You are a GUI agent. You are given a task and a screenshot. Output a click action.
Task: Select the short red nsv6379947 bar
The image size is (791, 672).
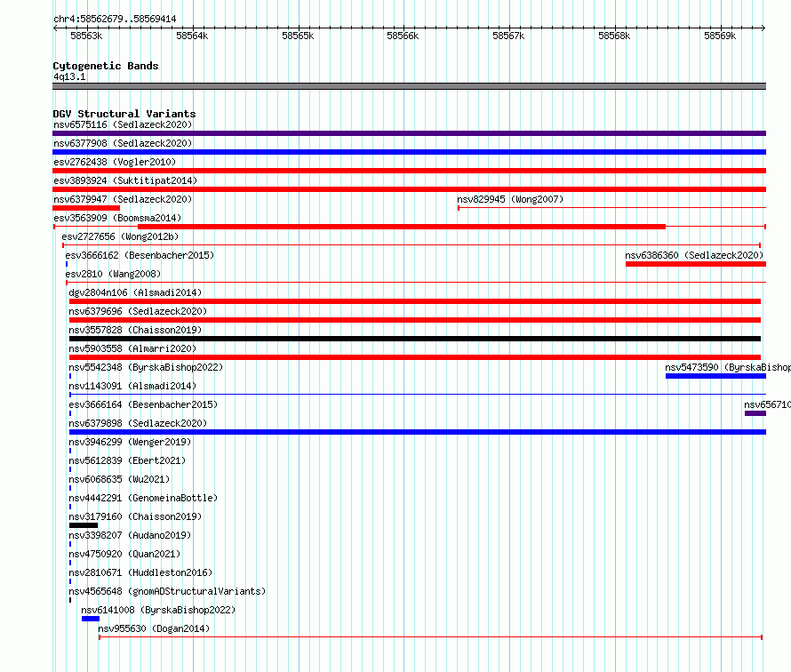[x=86, y=208]
